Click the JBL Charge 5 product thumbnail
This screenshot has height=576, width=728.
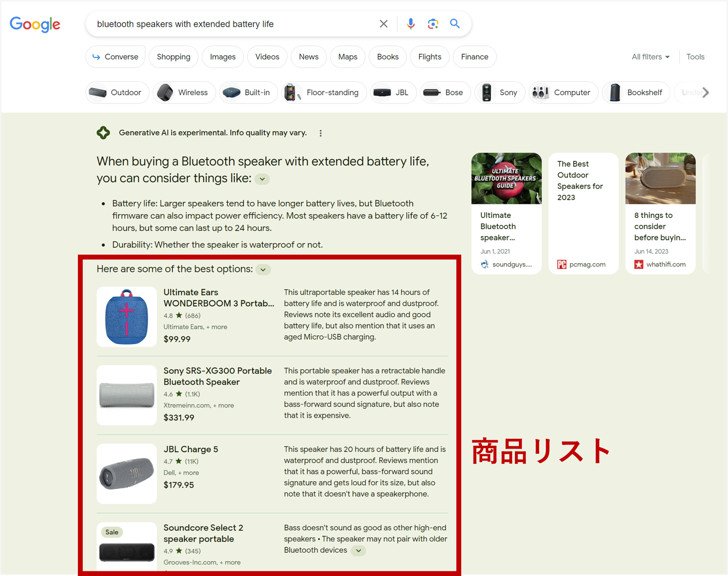click(126, 474)
